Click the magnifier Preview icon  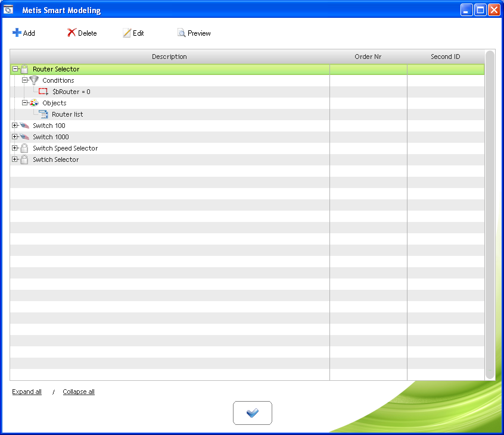(x=182, y=33)
